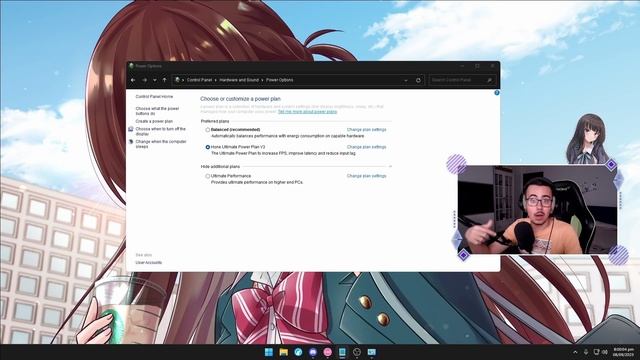
Task: Open Choose what the power buttons do
Action: [157, 111]
